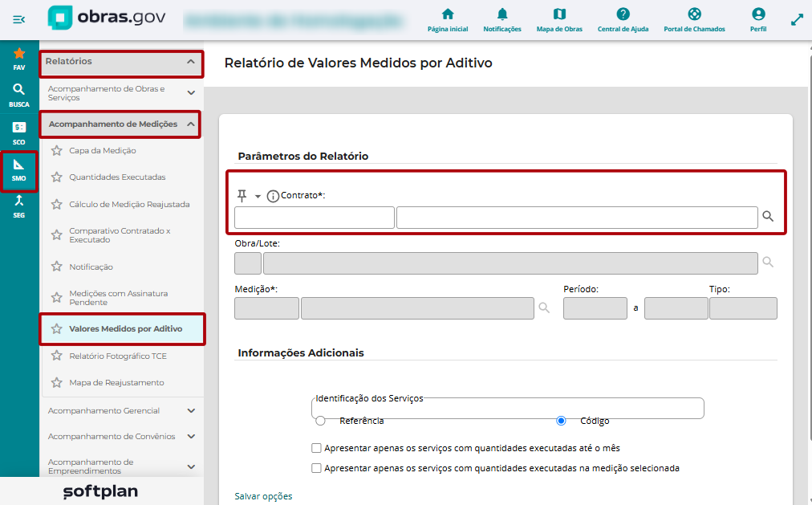Screen dimensions: 812x505
Task: Open Quantidades Executadas report
Action: tap(118, 177)
